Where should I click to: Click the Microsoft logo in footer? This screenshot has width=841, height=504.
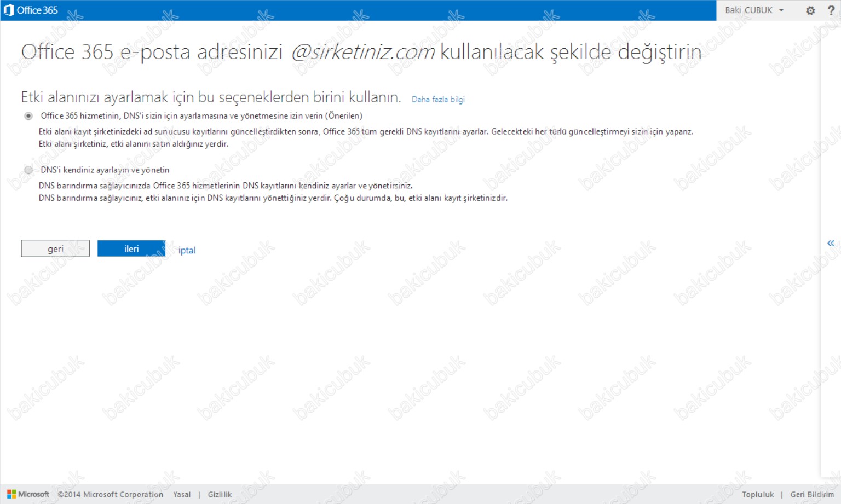(x=28, y=494)
